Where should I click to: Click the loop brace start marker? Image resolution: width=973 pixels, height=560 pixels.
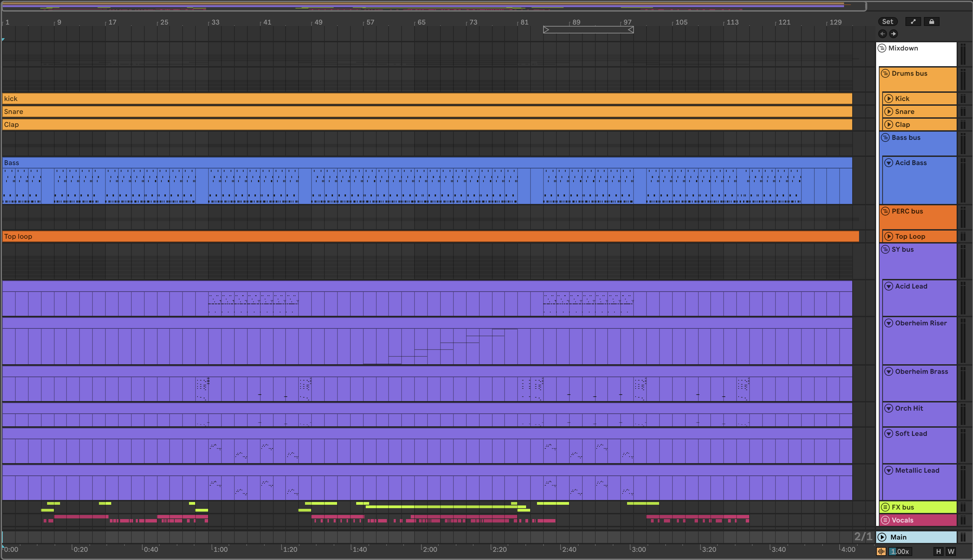click(546, 30)
